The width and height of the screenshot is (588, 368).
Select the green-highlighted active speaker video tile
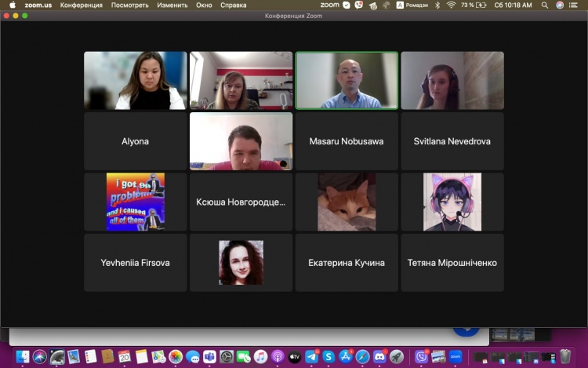pos(347,81)
